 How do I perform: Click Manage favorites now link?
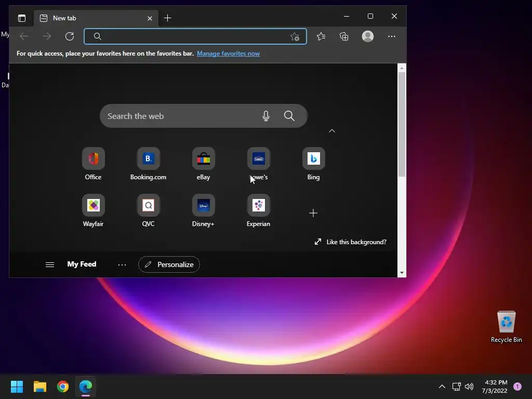(x=228, y=54)
